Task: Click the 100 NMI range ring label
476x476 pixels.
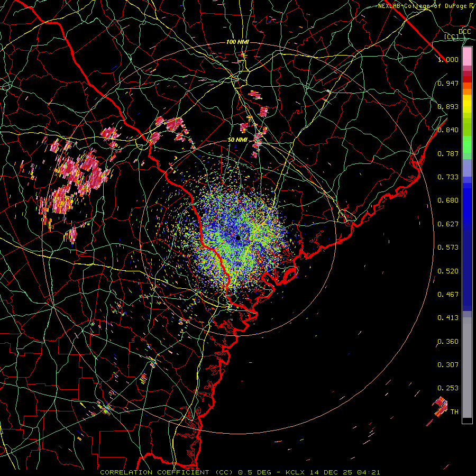Action: tap(237, 42)
